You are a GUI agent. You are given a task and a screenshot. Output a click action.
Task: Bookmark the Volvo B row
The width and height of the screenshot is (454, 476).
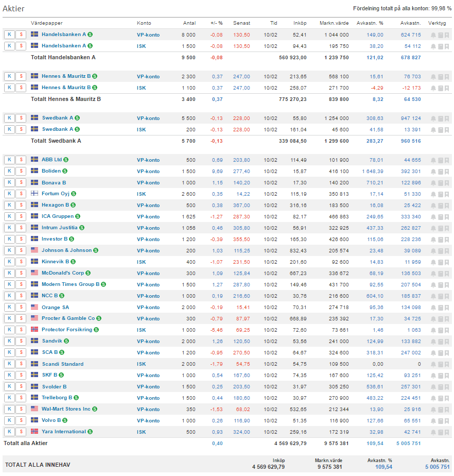tap(447, 421)
